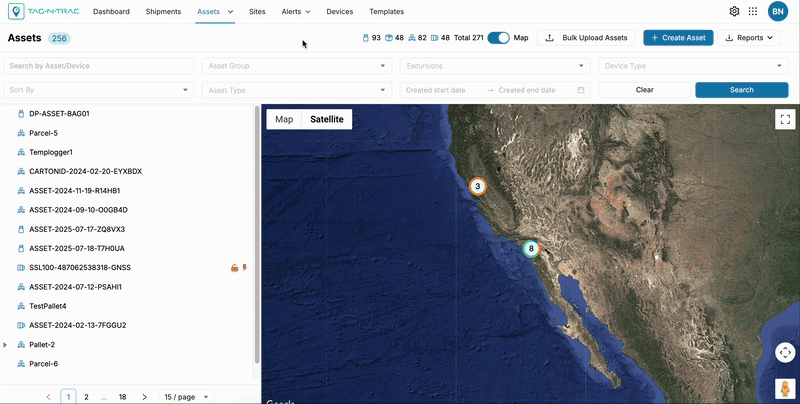Click the icon beside Templogger1
The image size is (800, 404).
coord(21,153)
